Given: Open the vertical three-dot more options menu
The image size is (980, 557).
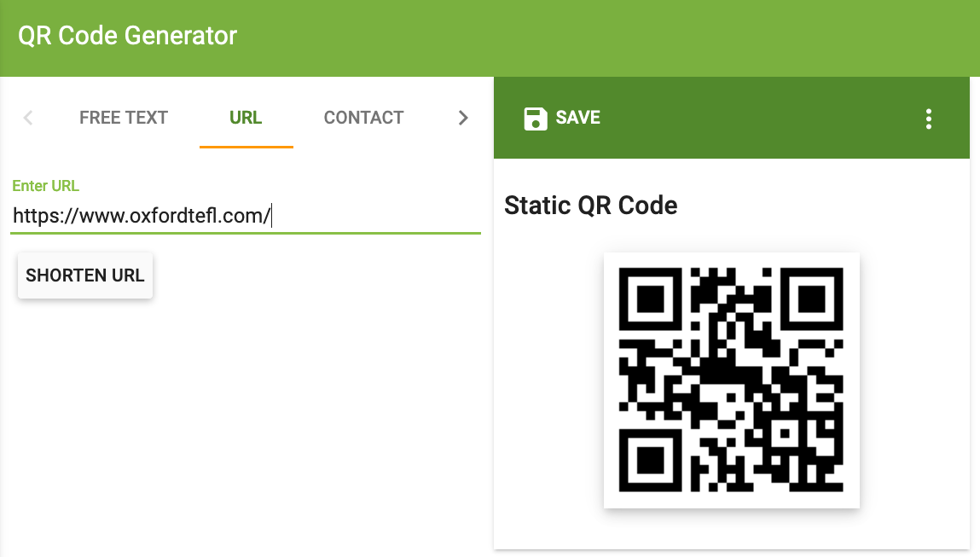Looking at the screenshot, I should [929, 119].
